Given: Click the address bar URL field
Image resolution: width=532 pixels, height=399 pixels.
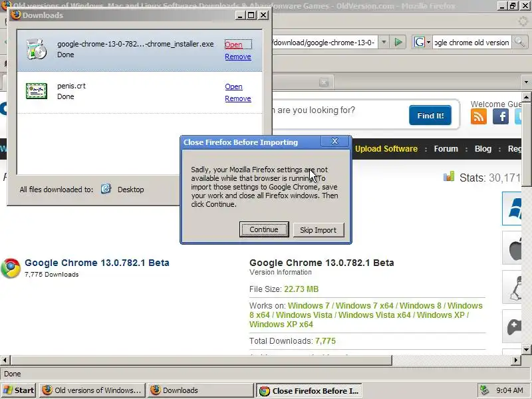Looking at the screenshot, I should (x=325, y=43).
